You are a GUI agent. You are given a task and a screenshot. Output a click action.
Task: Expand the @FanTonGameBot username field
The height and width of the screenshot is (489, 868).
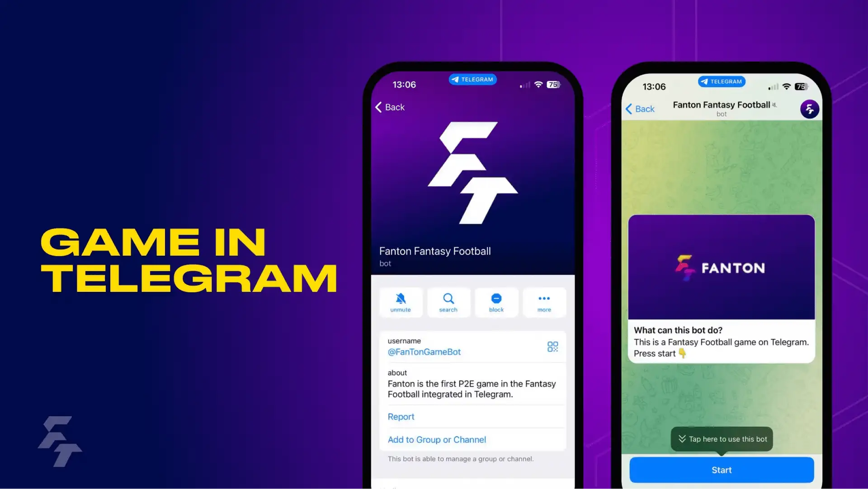(x=472, y=347)
